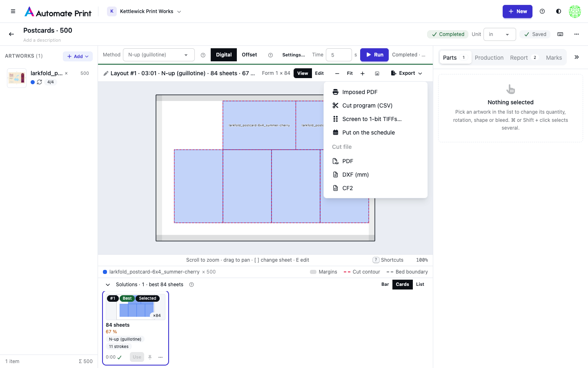Go back using the left arrow
The image size is (588, 368).
11,34
